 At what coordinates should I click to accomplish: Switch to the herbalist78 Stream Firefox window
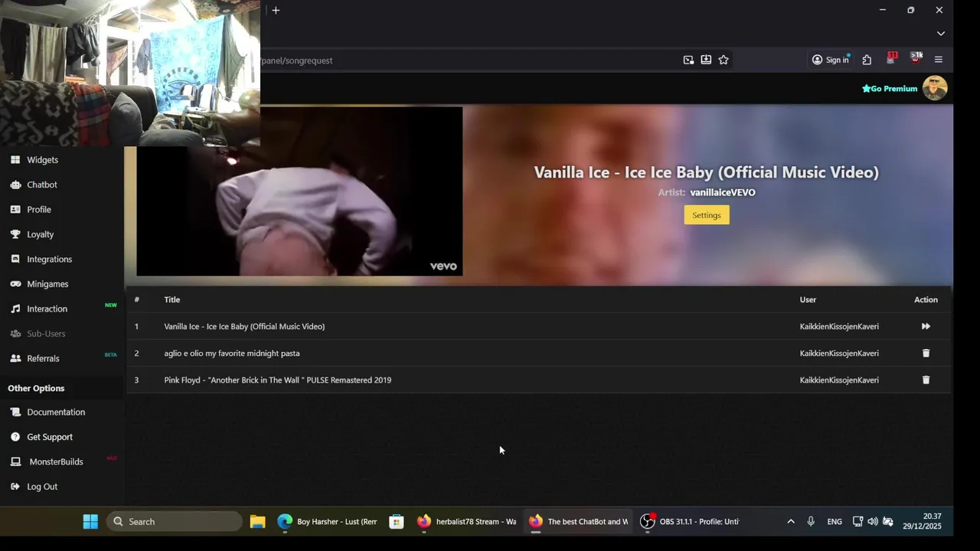(467, 522)
